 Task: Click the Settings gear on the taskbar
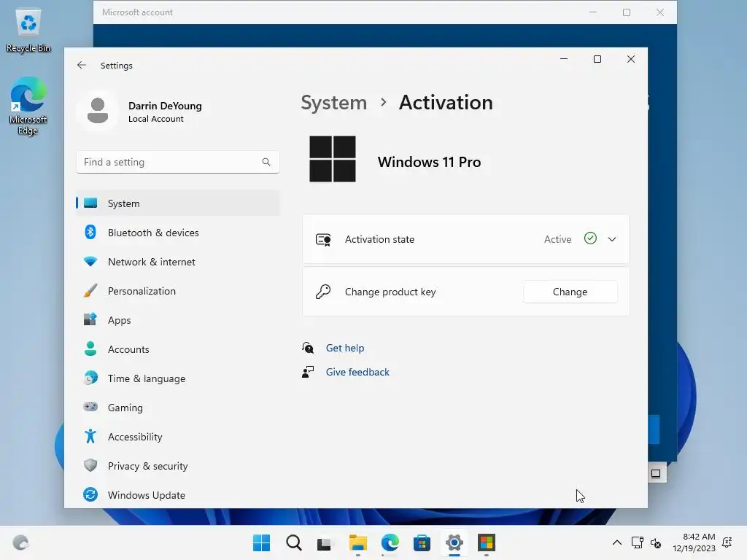click(x=454, y=542)
